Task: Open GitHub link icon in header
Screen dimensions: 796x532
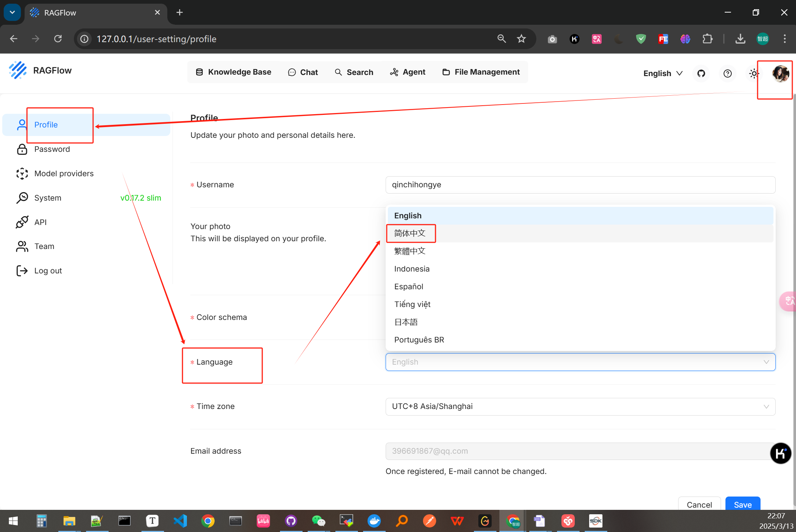Action: [x=701, y=74]
